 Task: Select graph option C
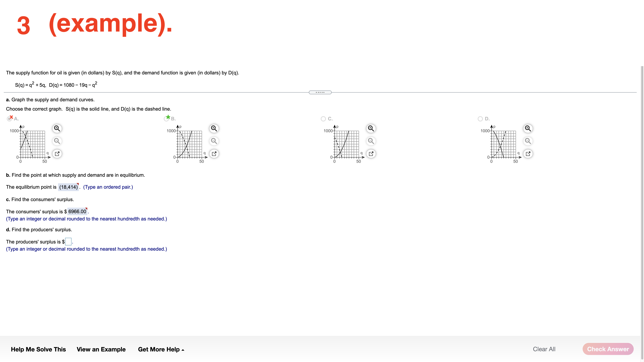(323, 119)
